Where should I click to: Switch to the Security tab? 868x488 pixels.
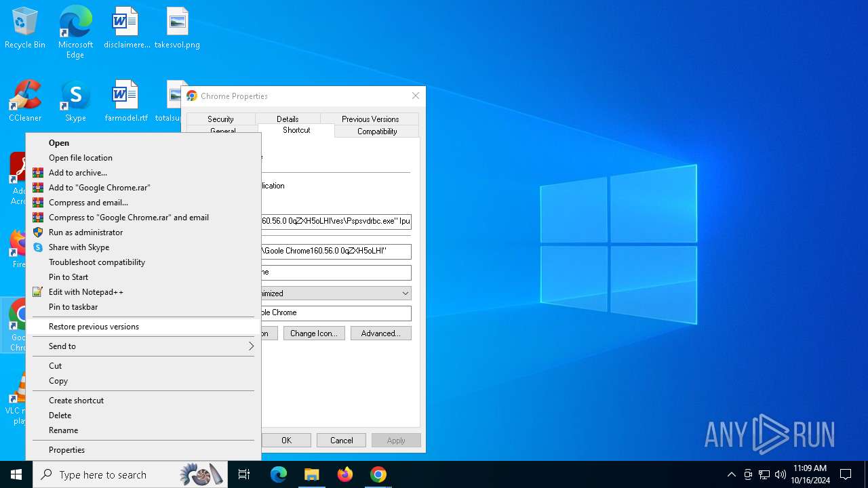[x=220, y=119]
